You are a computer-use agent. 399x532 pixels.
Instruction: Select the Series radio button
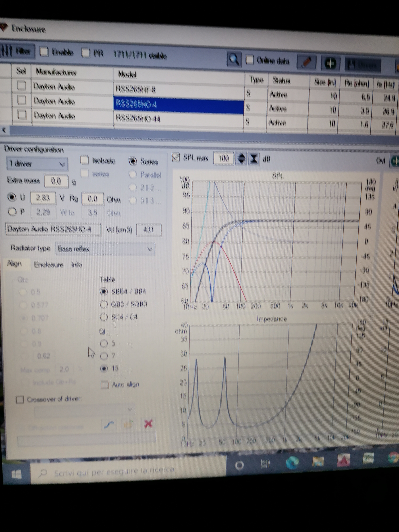[x=133, y=161]
